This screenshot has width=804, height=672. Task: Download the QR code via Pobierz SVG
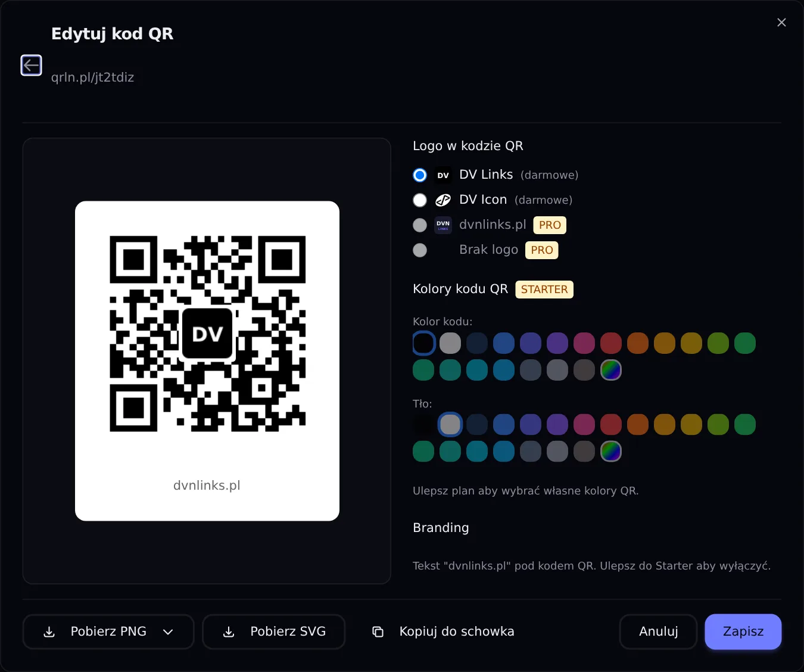[274, 631]
